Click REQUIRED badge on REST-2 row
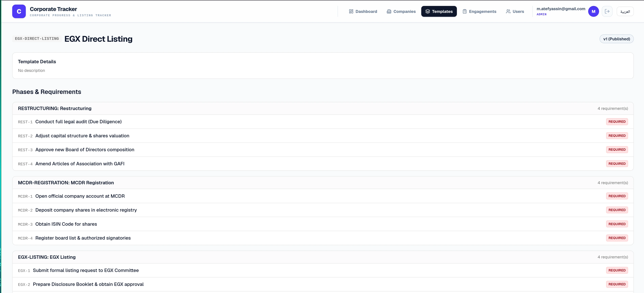Screen dimensions: 644x293 pos(617,136)
